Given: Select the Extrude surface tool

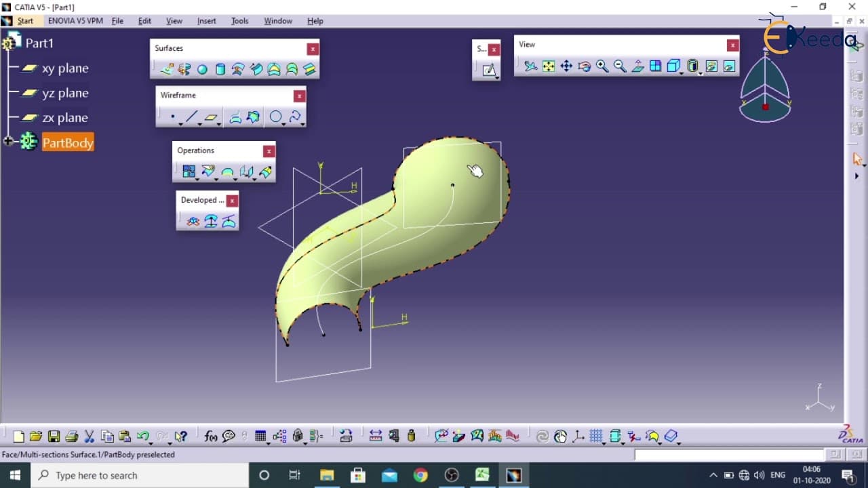Looking at the screenshot, I should [167, 68].
